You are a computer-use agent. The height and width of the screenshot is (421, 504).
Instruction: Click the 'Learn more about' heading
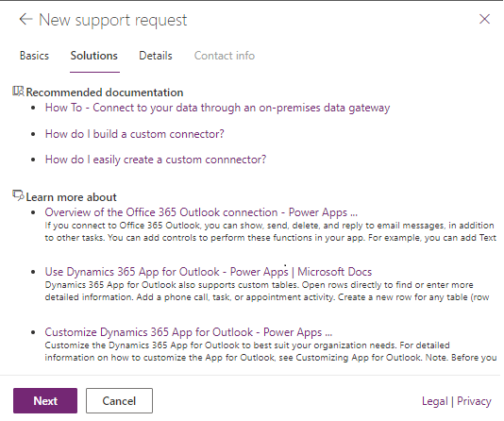[71, 197]
